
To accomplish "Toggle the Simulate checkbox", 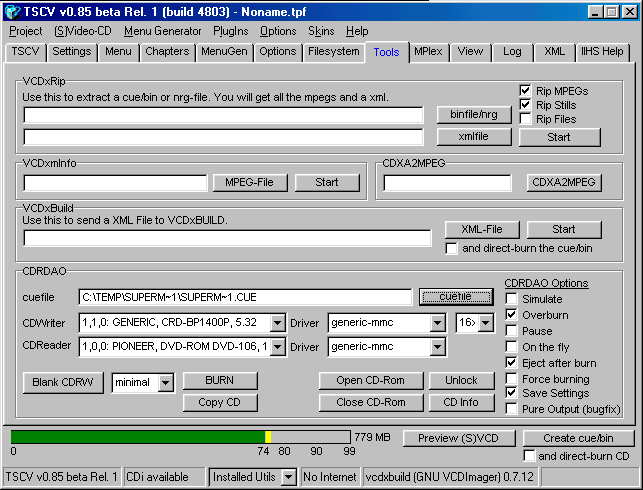I will click(512, 299).
